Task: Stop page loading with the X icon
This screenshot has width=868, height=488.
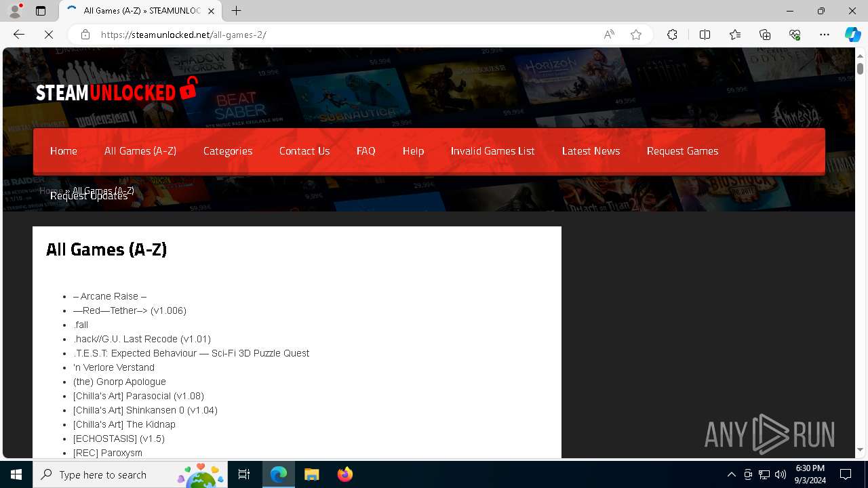Action: 49,35
